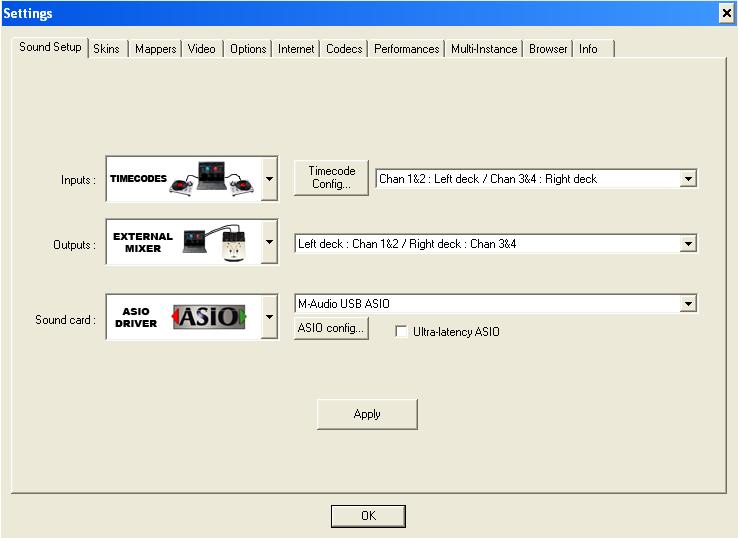Screen dimensions: 738x538
Task: Click the Apply button
Action: tap(367, 414)
